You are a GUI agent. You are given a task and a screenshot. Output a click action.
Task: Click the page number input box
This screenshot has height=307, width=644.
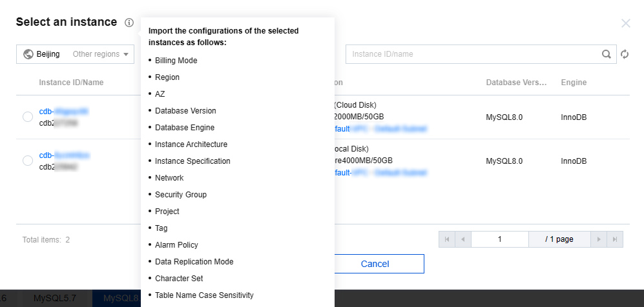coord(499,239)
